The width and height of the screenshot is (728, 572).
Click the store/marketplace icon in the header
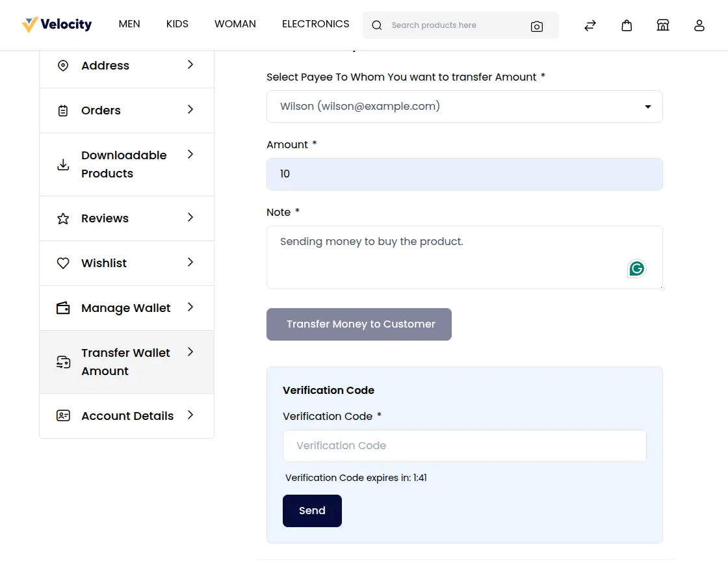pyautogui.click(x=663, y=25)
